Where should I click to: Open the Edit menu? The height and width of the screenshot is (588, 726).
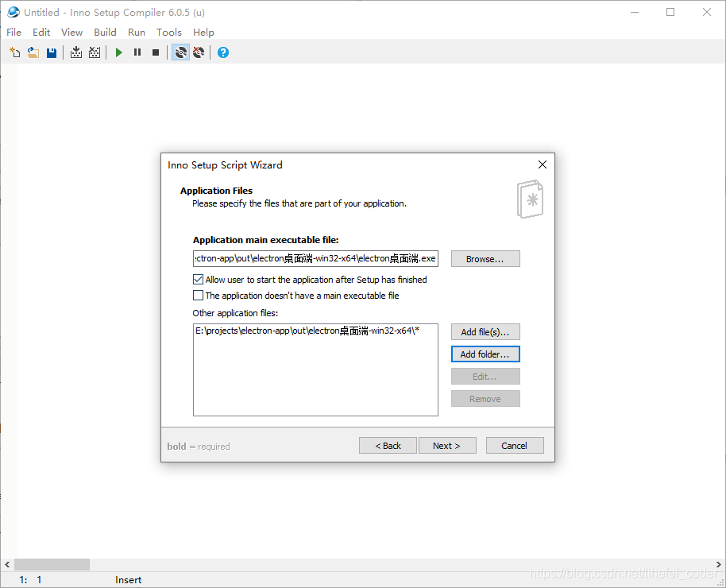(x=41, y=32)
